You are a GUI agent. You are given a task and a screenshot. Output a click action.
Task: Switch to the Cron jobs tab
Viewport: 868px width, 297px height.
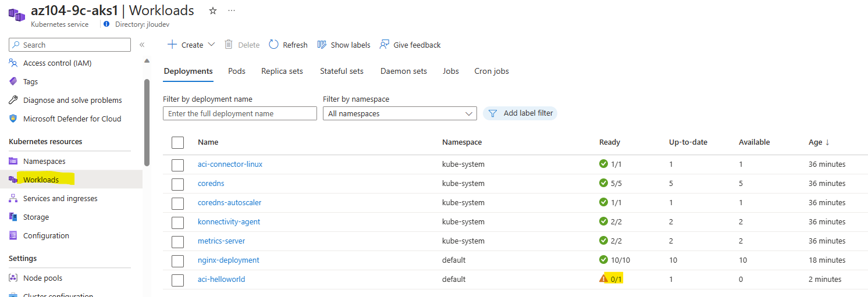point(492,71)
